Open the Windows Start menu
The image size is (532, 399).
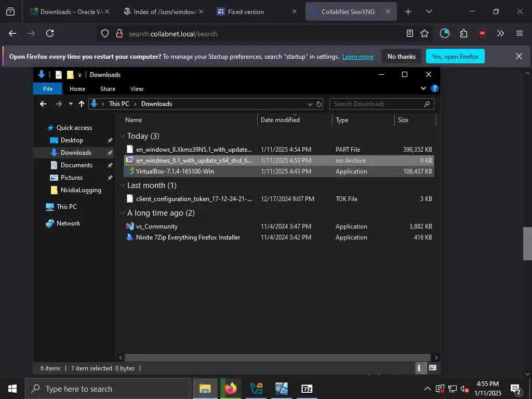[12, 389]
